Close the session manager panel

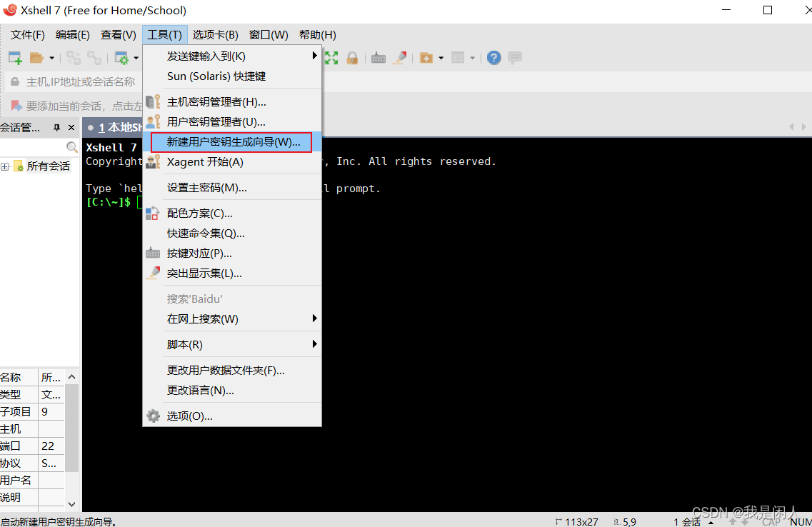[71, 127]
